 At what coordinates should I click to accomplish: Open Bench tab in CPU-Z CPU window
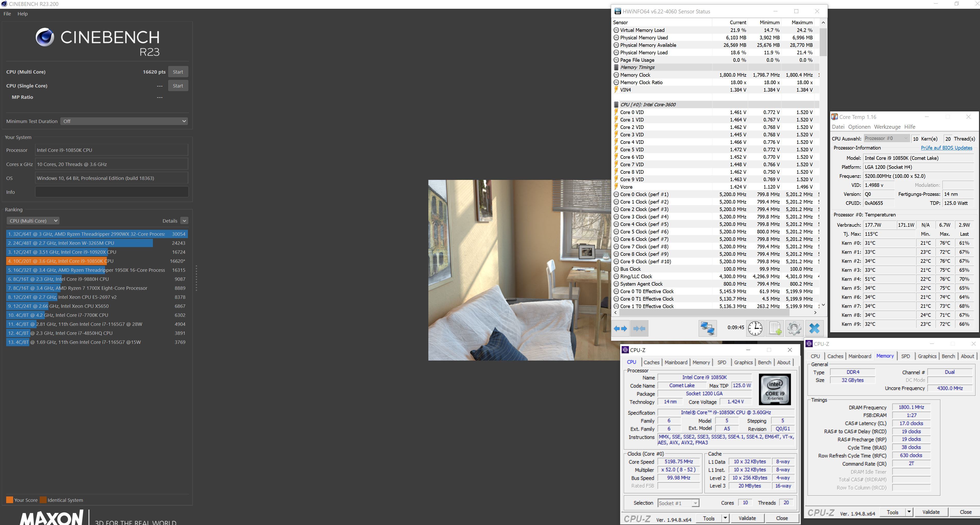[764, 362]
